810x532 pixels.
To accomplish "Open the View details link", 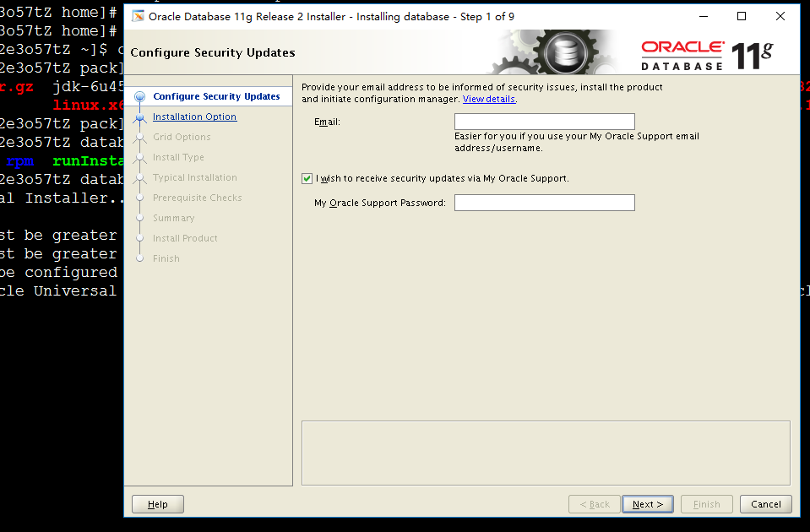I will (x=489, y=99).
